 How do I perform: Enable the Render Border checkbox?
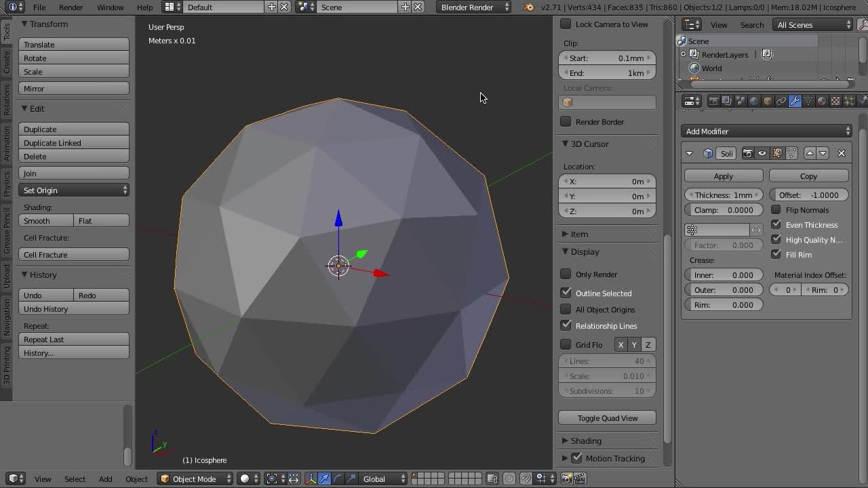click(566, 121)
